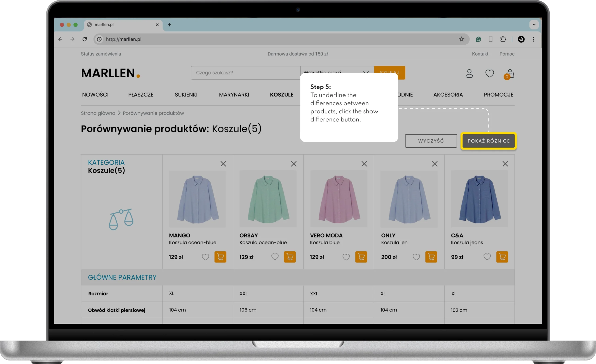Toggle favorite heart on C&A shirt
596x364 pixels.
(487, 257)
